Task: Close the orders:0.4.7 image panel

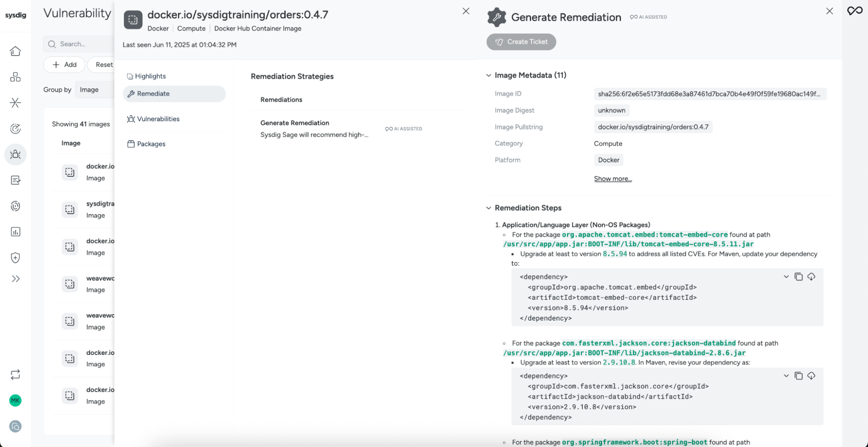Action: pyautogui.click(x=466, y=11)
